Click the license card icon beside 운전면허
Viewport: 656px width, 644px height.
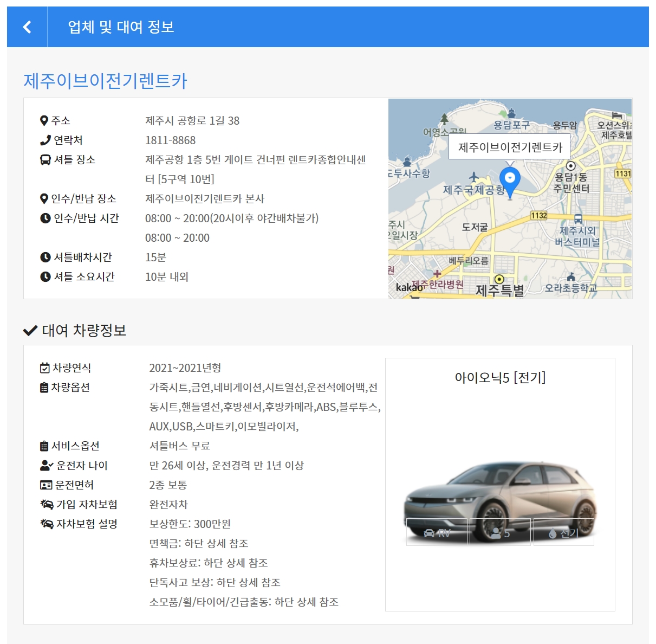pyautogui.click(x=46, y=485)
